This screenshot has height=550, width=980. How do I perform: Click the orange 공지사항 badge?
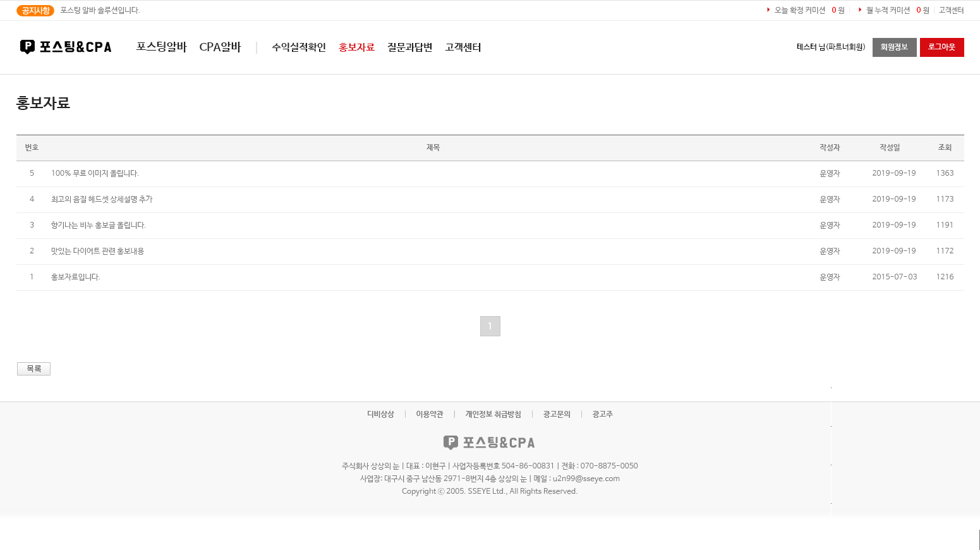coord(35,11)
